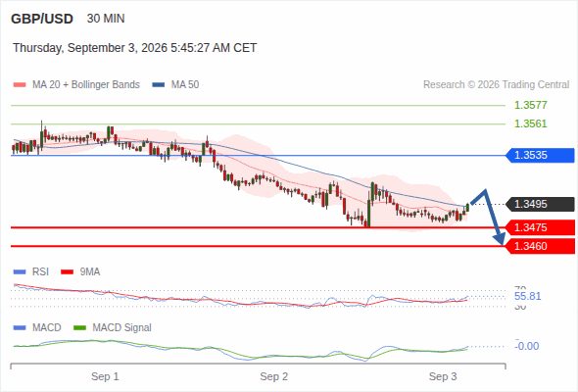Click the RSI value 55.81
Image resolution: width=578 pixels, height=392 pixels.
(x=527, y=297)
